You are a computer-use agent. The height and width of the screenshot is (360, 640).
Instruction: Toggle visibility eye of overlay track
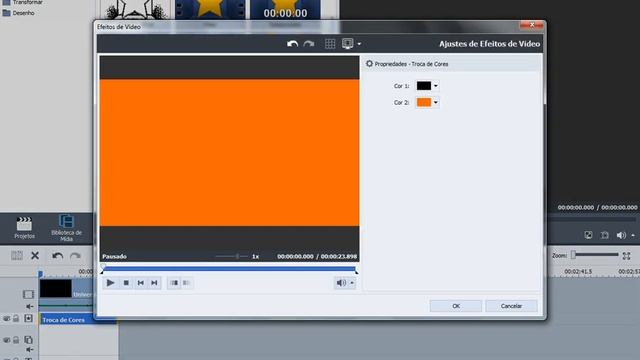(7, 340)
